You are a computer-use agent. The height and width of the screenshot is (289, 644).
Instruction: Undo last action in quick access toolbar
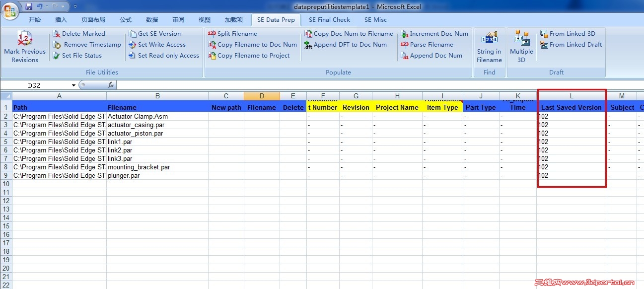tap(40, 6)
